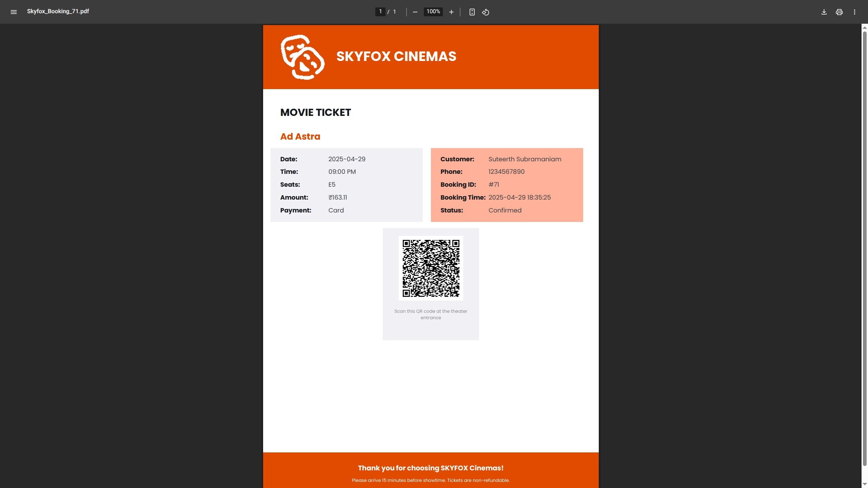Download the PDF file
This screenshot has width=868, height=488.
point(824,12)
